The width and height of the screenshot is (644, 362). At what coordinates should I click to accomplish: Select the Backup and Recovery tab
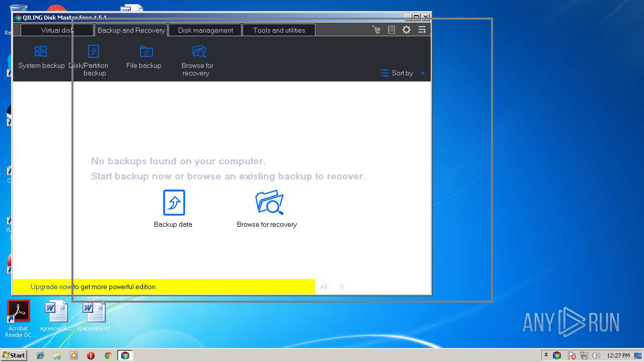coord(131,30)
